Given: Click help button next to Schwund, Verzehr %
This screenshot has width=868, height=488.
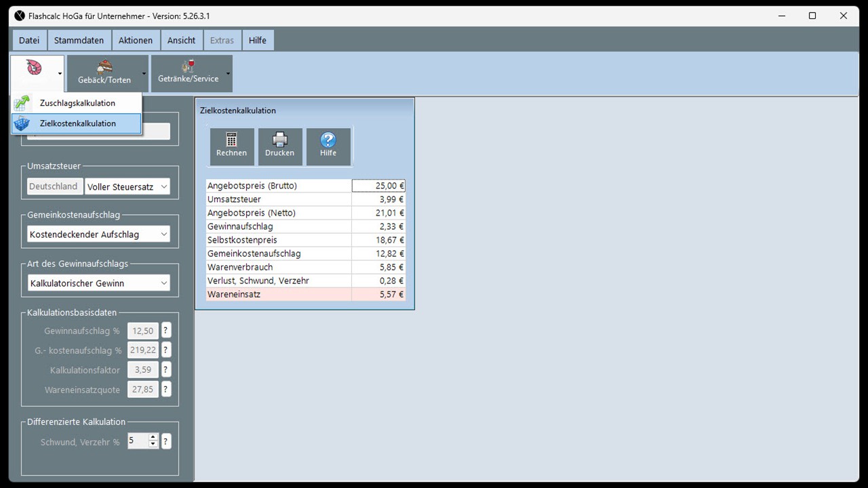Looking at the screenshot, I should tap(165, 441).
